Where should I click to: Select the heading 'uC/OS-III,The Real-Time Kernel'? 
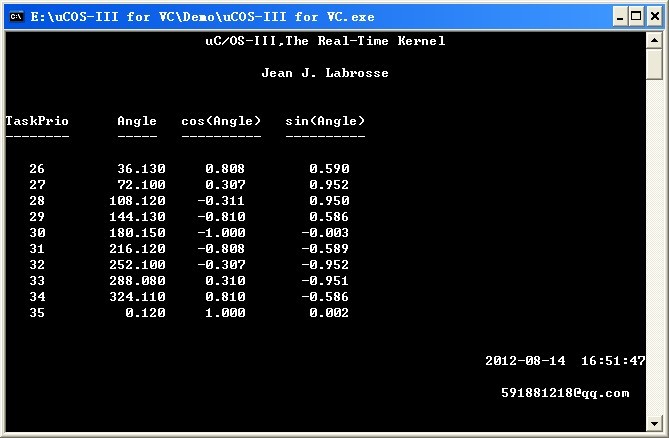pyautogui.click(x=325, y=41)
